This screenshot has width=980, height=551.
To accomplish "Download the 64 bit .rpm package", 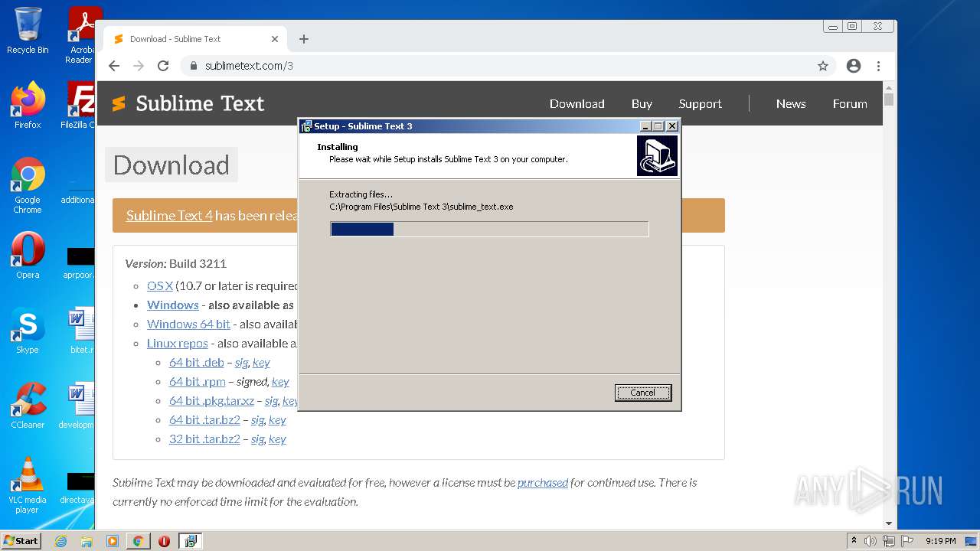I will (x=198, y=382).
